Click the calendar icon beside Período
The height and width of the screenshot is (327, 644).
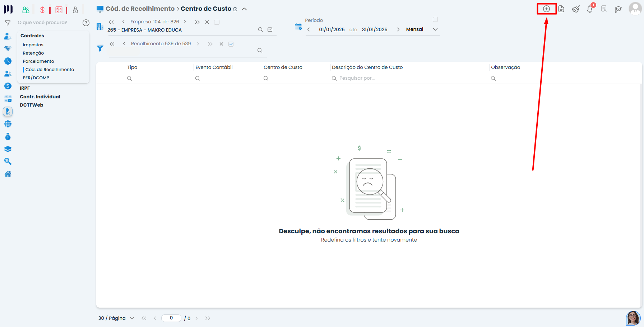click(x=298, y=27)
